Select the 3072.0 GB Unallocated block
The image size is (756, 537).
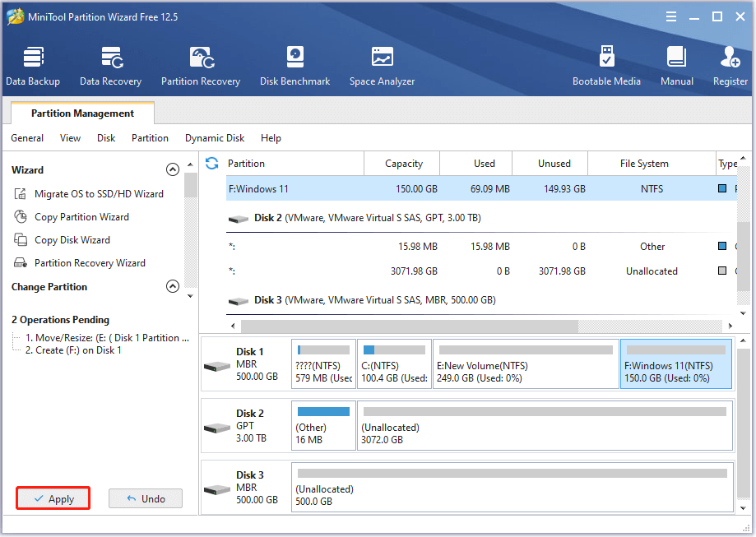coord(545,426)
